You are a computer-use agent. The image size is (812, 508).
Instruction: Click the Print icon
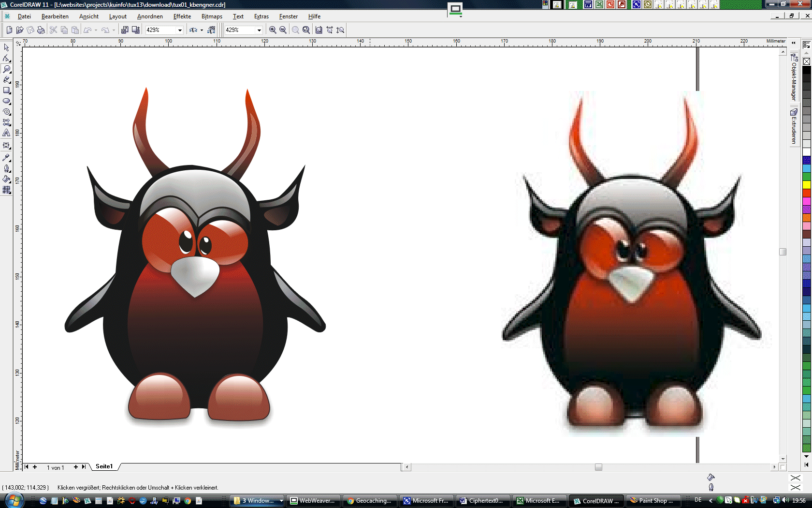click(x=41, y=30)
